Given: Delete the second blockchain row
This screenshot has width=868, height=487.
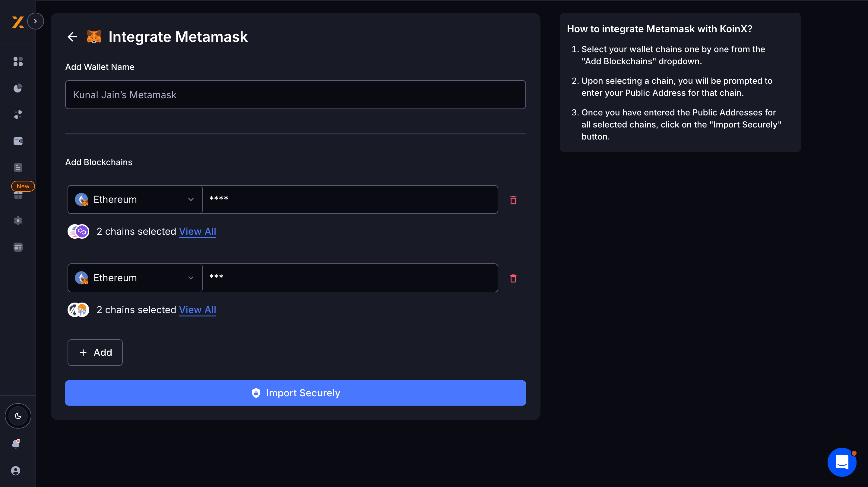Looking at the screenshot, I should tap(513, 278).
